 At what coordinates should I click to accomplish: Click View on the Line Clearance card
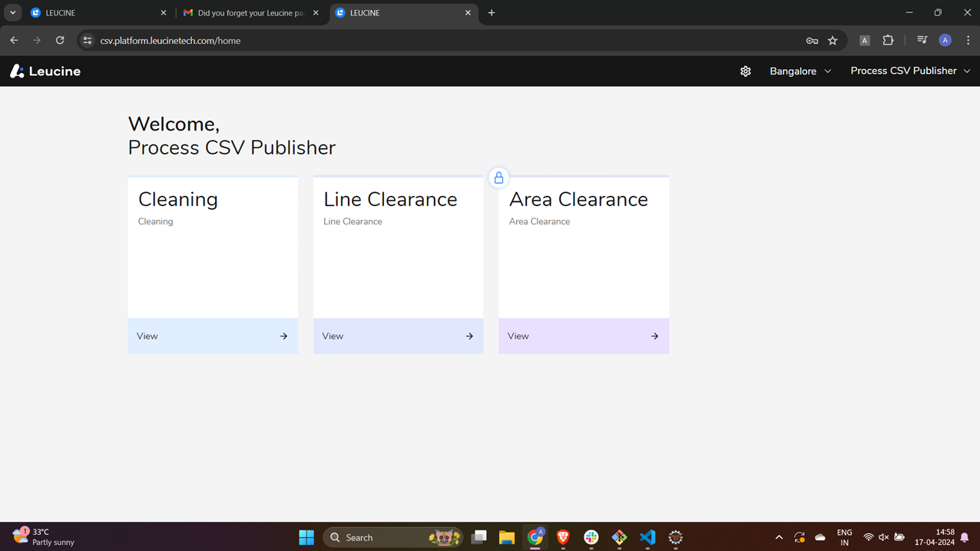coord(398,336)
